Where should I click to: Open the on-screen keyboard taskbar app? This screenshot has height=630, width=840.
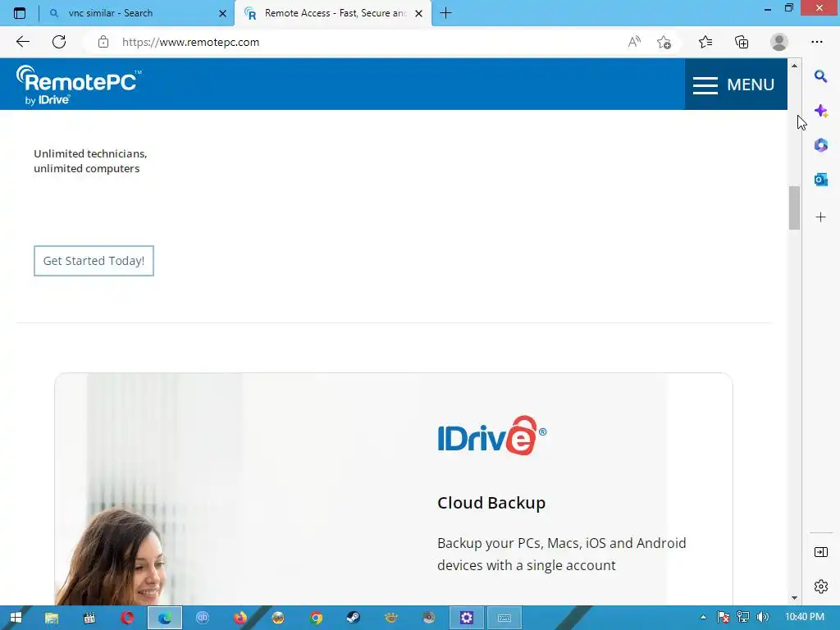coord(504,618)
